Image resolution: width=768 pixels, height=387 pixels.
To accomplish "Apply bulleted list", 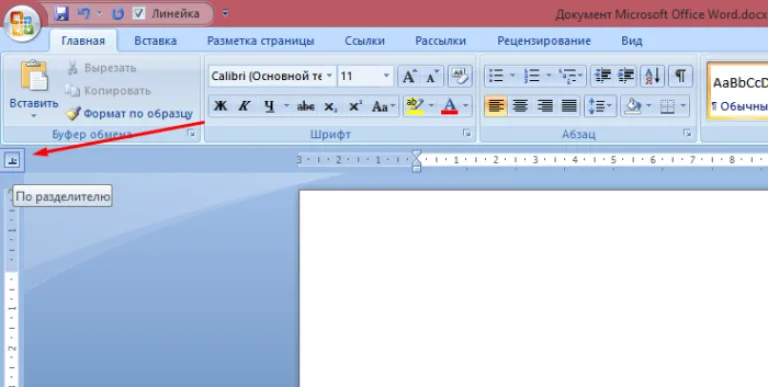I will [496, 76].
